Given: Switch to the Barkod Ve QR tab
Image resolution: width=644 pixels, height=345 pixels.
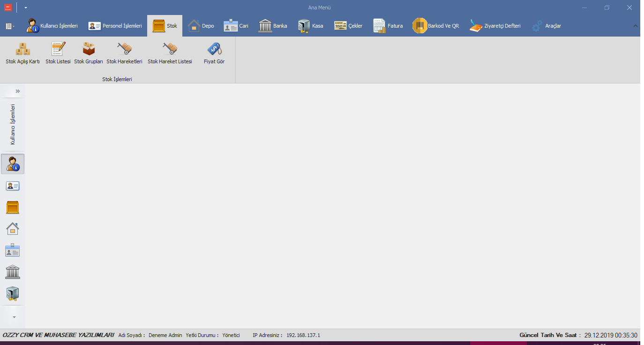Looking at the screenshot, I should (x=436, y=26).
